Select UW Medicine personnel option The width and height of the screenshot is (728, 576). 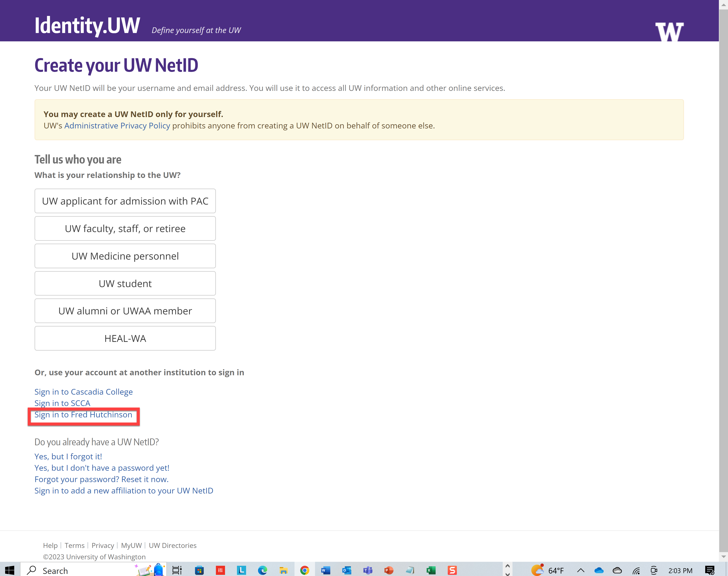click(125, 256)
